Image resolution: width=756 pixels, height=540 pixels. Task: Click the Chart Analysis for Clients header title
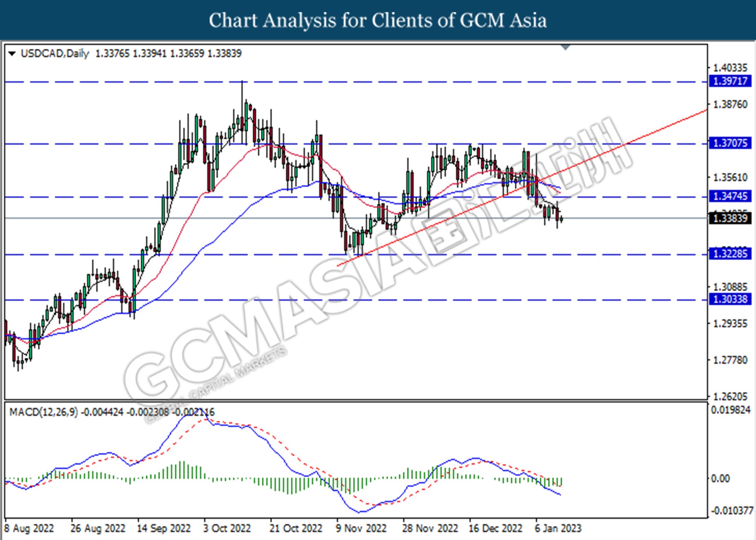[378, 20]
